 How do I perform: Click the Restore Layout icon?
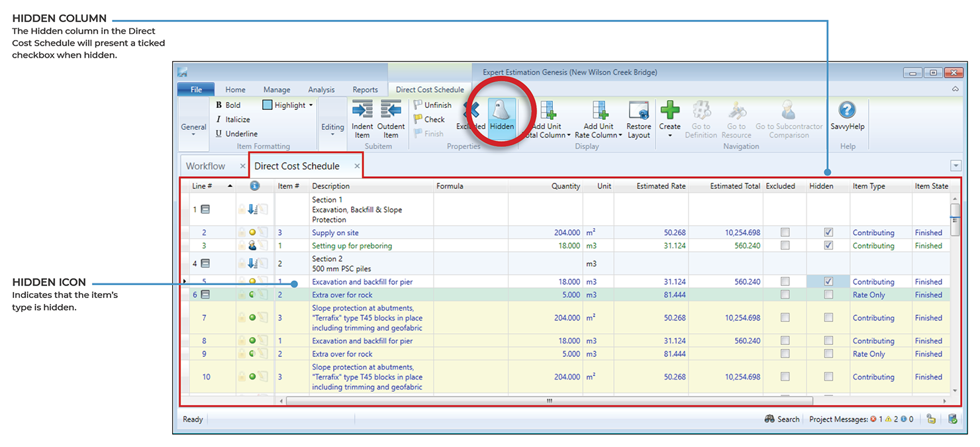coord(638,110)
